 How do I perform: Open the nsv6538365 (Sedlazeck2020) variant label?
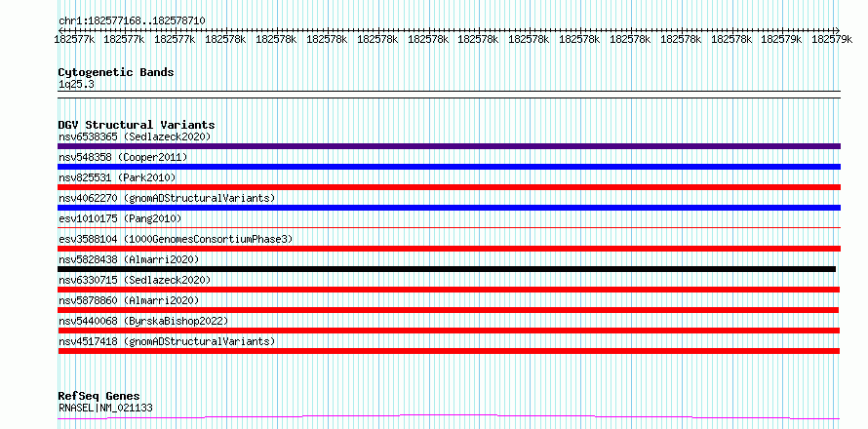pyautogui.click(x=135, y=136)
